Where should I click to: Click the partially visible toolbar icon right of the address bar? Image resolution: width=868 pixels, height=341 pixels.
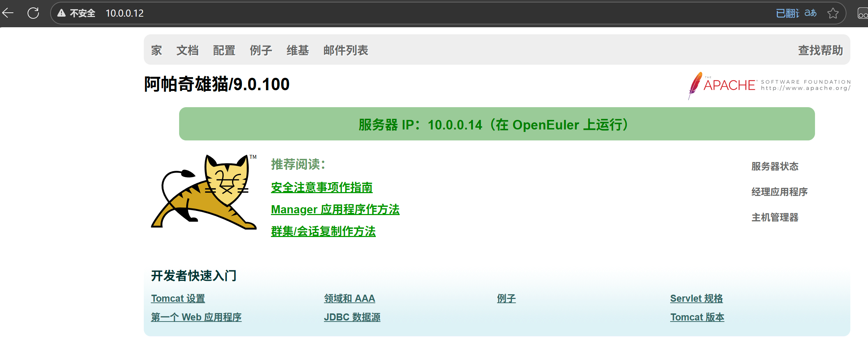tap(863, 13)
